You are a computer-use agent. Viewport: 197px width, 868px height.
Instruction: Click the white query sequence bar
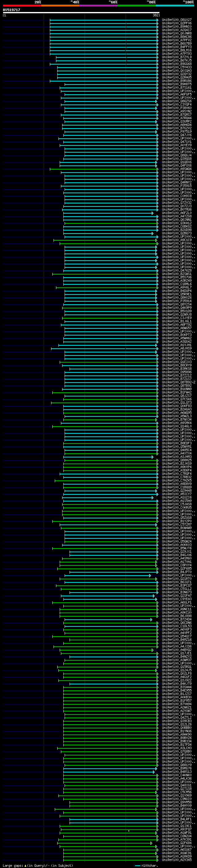[81, 13]
